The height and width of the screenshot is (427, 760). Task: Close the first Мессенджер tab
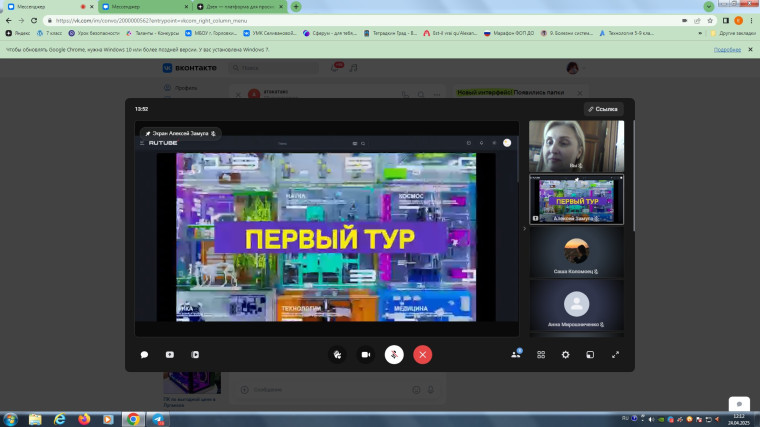[x=92, y=7]
